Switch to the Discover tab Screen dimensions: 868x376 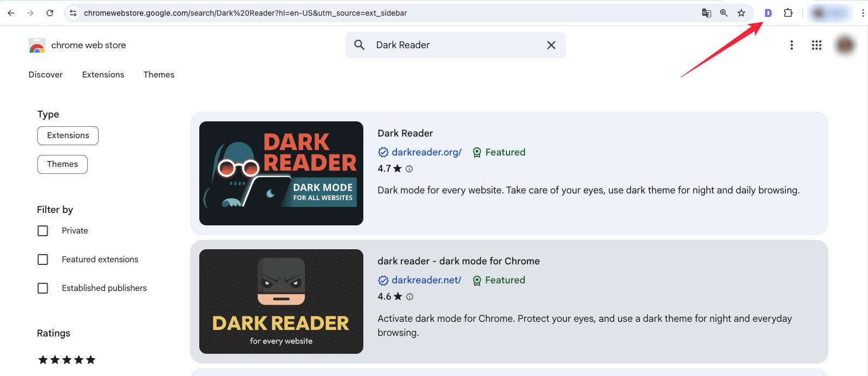pos(45,75)
